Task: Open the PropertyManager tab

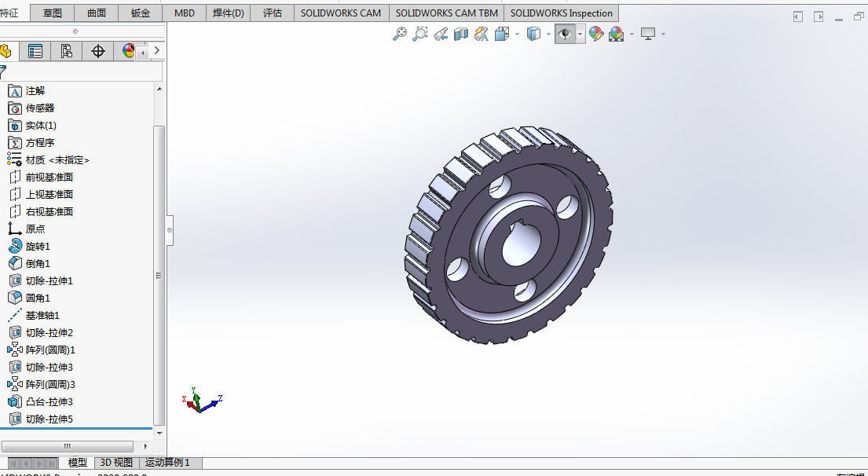Action: coord(35,52)
